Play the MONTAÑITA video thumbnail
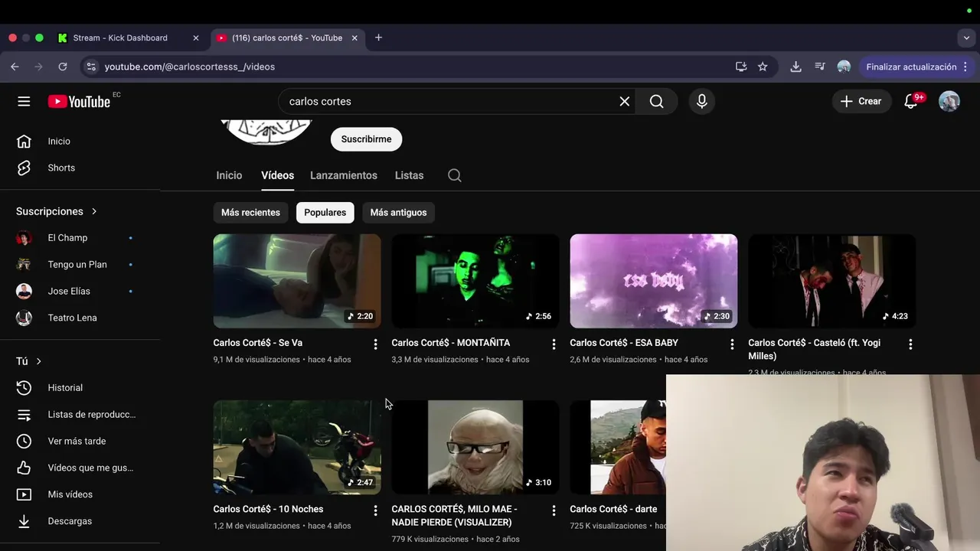The height and width of the screenshot is (551, 980). (x=475, y=281)
